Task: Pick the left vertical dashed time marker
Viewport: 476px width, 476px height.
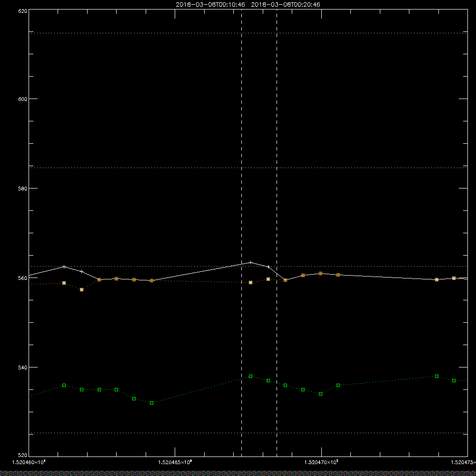Action: click(x=242, y=233)
